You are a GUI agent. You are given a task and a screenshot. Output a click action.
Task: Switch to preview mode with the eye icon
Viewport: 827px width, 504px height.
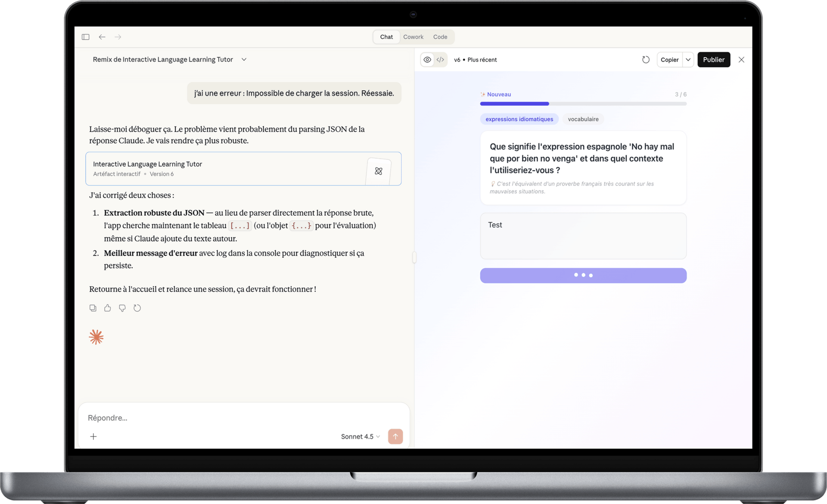tap(427, 60)
